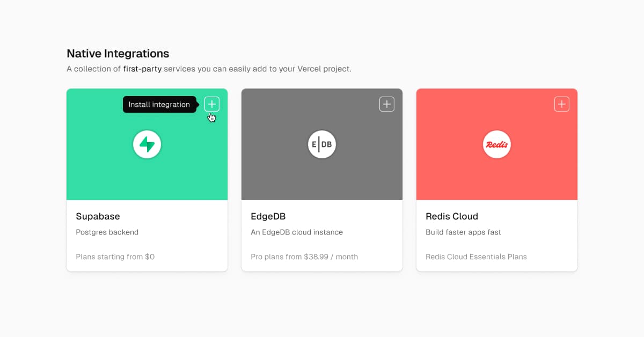Screen dimensions: 644x337
Task: Click the "Native Integrations" heading
Action: point(118,54)
